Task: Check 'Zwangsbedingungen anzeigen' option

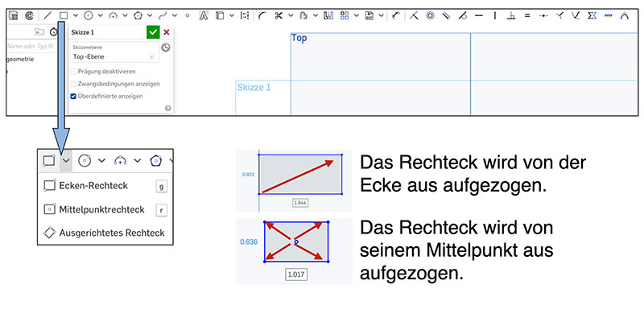Action: coord(73,84)
